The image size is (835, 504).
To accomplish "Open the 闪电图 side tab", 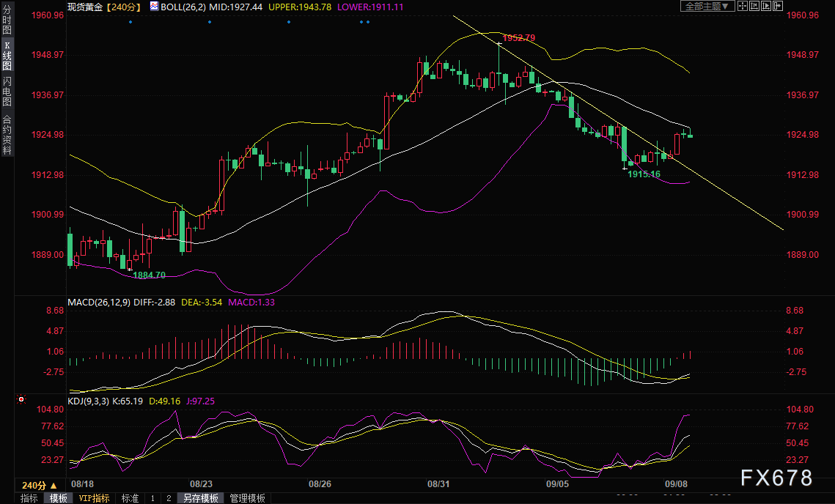I will click(7, 91).
